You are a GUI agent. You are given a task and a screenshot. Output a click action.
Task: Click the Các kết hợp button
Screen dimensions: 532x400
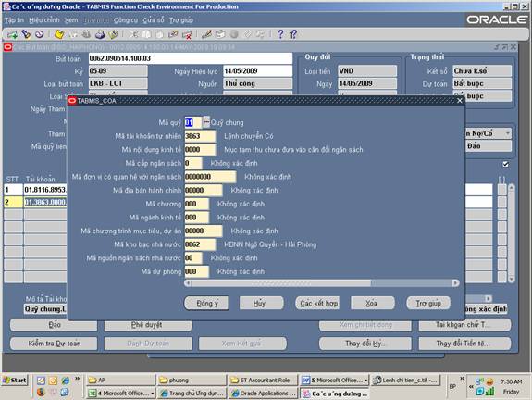coord(317,303)
